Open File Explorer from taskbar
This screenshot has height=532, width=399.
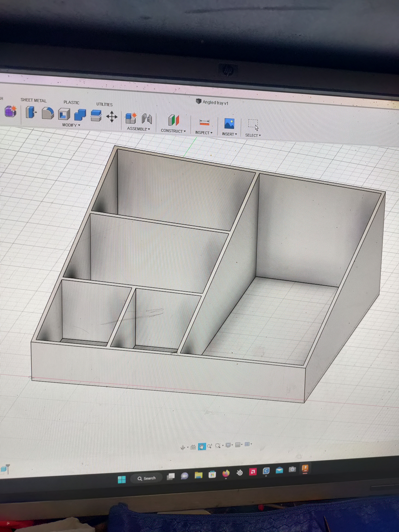point(198,475)
